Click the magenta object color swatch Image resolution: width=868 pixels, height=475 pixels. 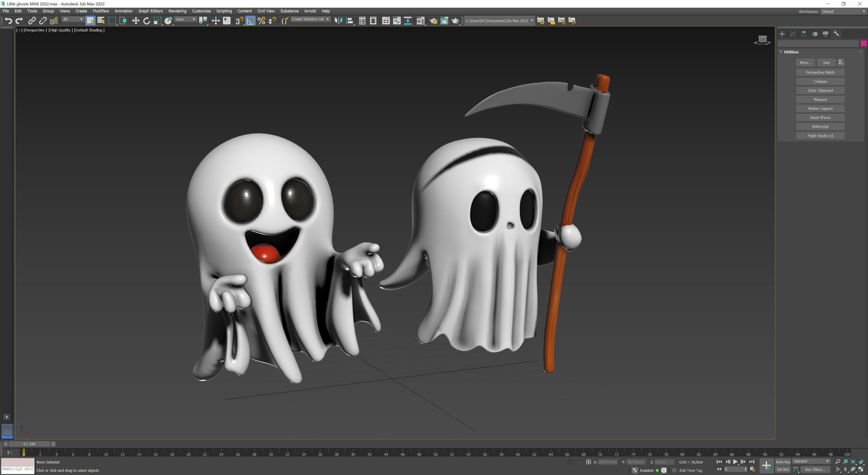(863, 43)
